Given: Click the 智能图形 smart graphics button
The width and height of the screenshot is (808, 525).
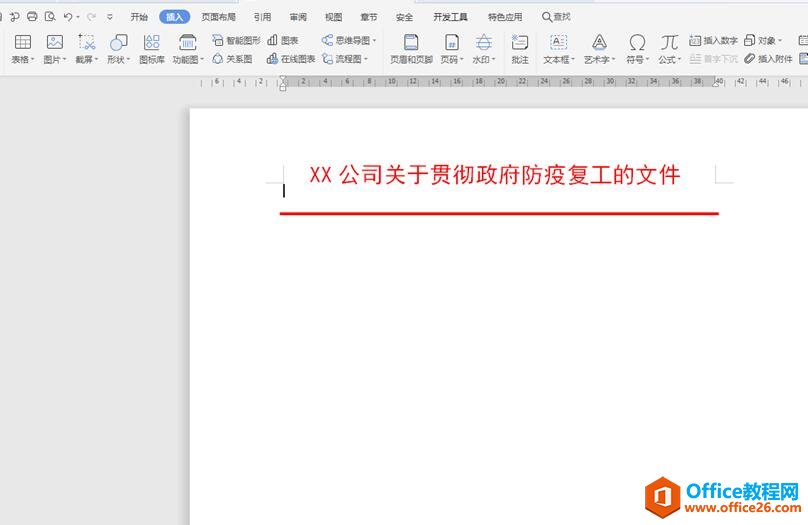Looking at the screenshot, I should (x=236, y=40).
